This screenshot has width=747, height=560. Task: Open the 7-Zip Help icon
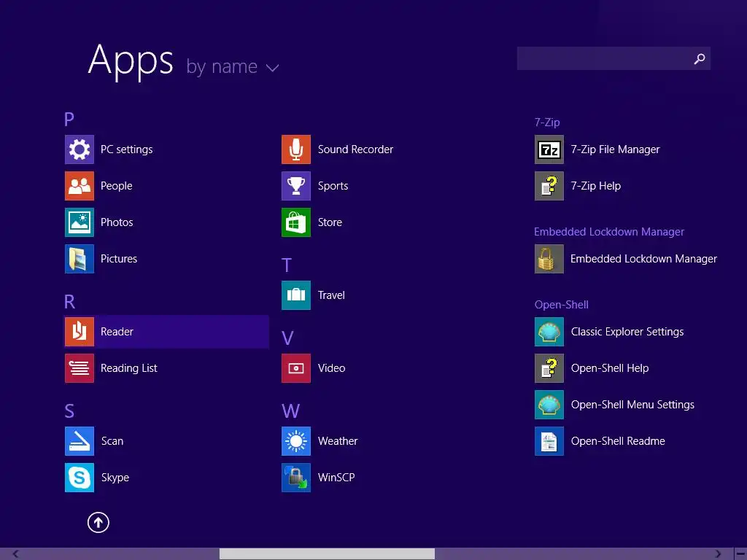click(549, 186)
